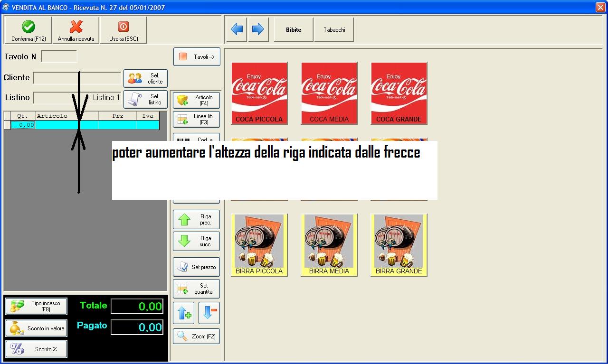Select the 0,00 quantity cell
The height and width of the screenshot is (364, 608).
pos(23,125)
